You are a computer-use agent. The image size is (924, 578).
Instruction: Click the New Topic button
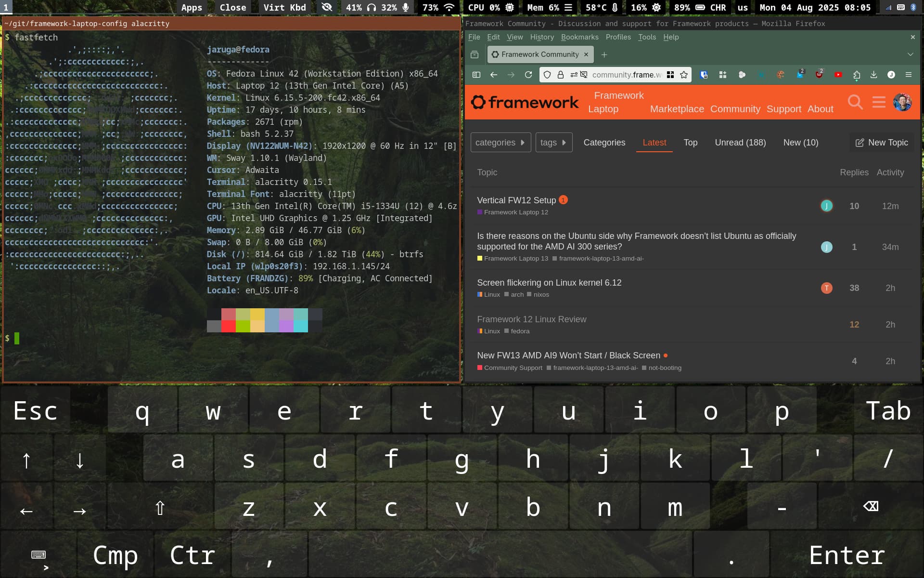coord(882,143)
